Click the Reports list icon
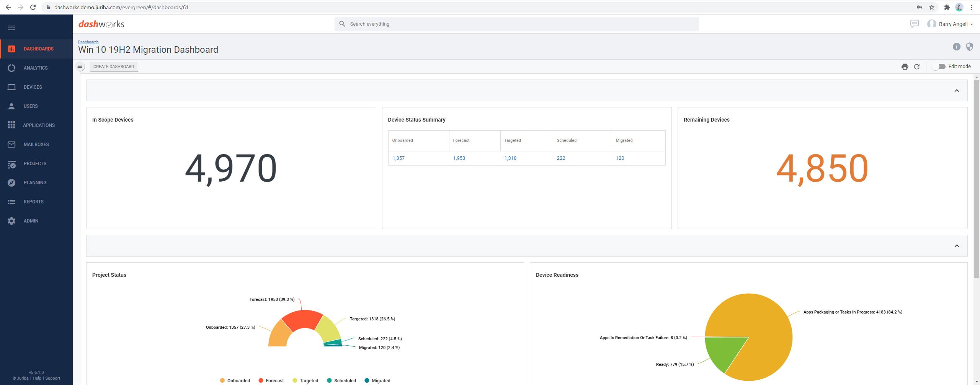This screenshot has width=980, height=385. (11, 202)
